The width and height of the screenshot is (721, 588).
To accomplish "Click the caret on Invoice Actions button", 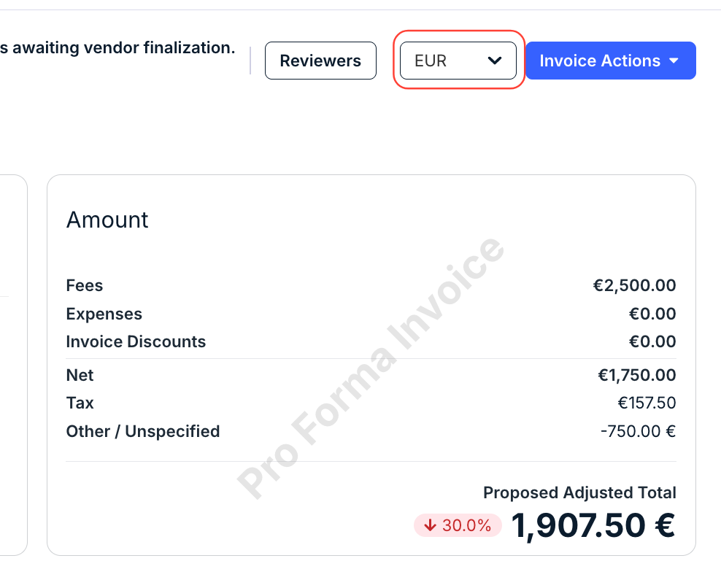I will 674,61.
